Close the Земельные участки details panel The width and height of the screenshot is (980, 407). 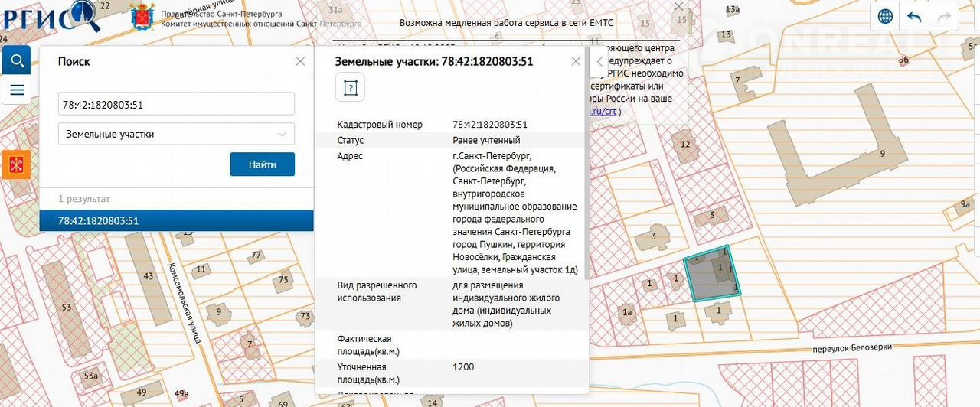tap(576, 61)
